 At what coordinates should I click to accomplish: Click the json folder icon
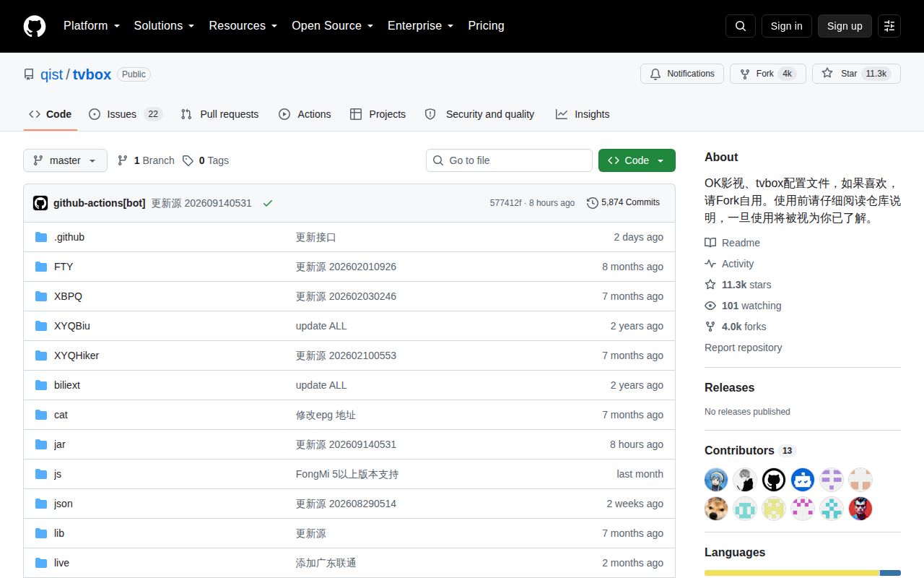pyautogui.click(x=41, y=504)
